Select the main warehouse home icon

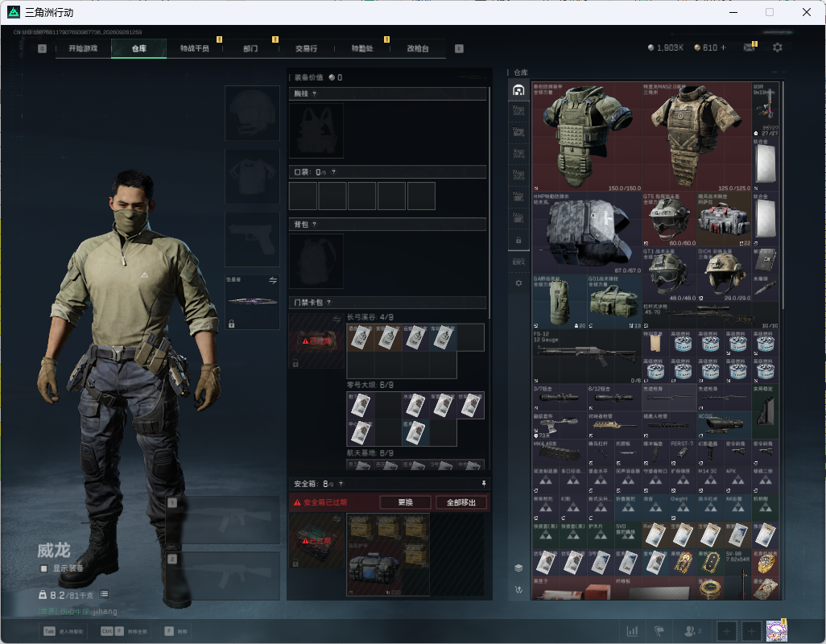[518, 90]
